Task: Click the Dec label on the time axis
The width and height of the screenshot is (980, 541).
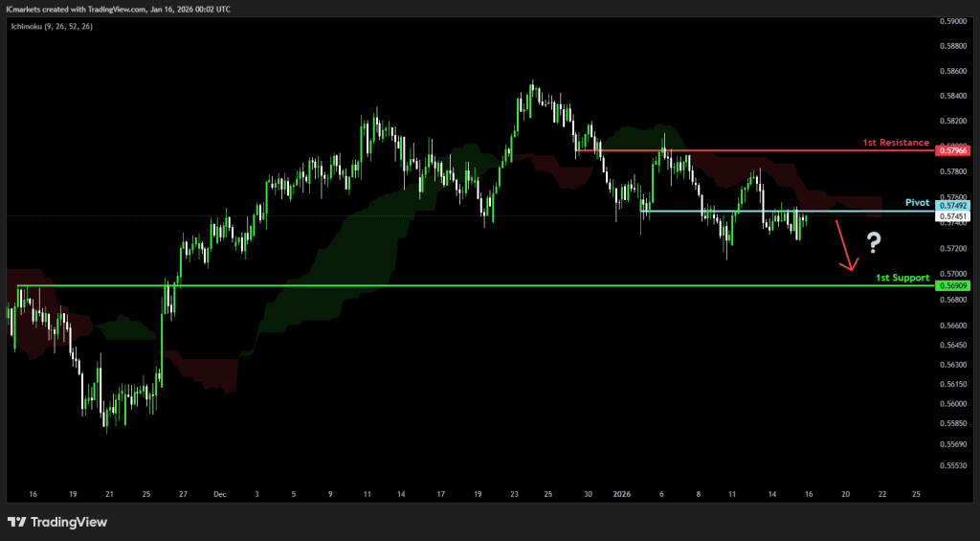Action: (x=221, y=495)
